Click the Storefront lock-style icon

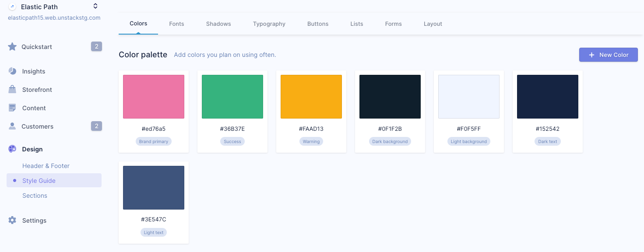coord(12,89)
